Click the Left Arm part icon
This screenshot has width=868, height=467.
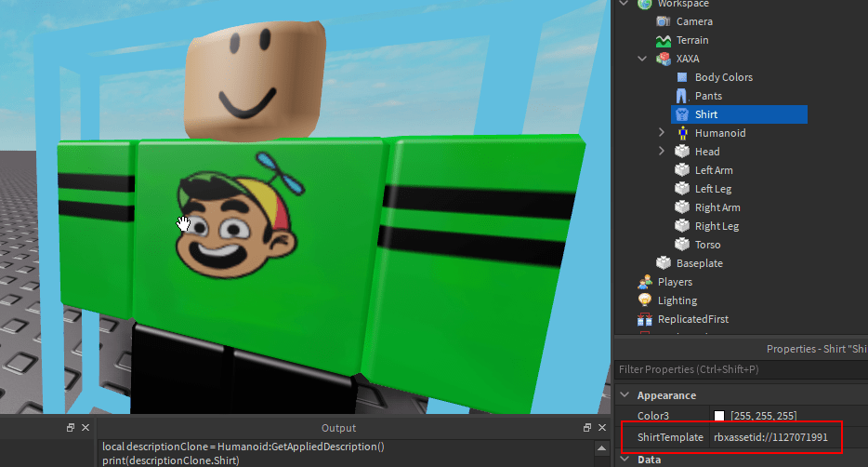pyautogui.click(x=682, y=170)
